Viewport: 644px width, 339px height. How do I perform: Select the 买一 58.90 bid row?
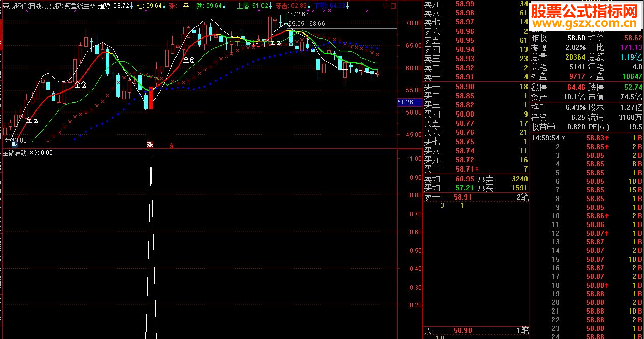[476, 87]
